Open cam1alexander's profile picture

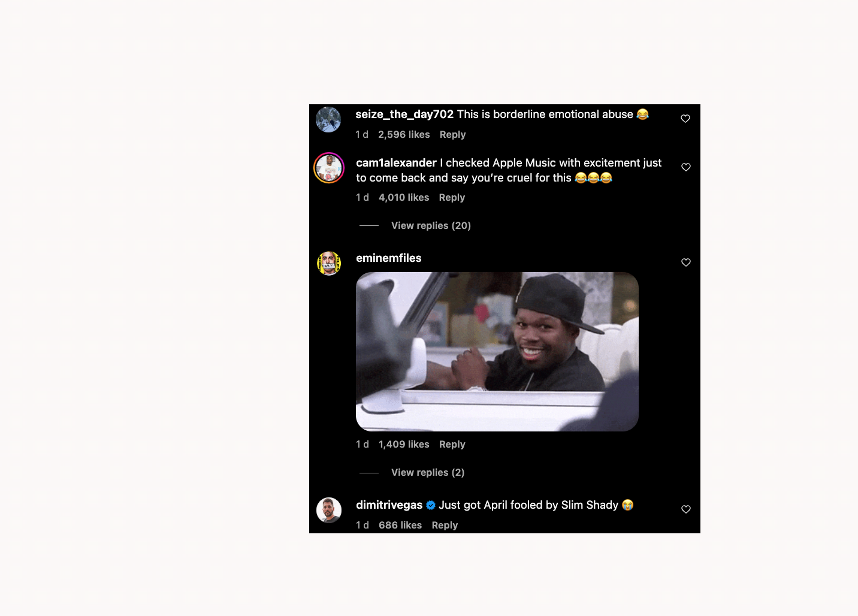point(328,168)
